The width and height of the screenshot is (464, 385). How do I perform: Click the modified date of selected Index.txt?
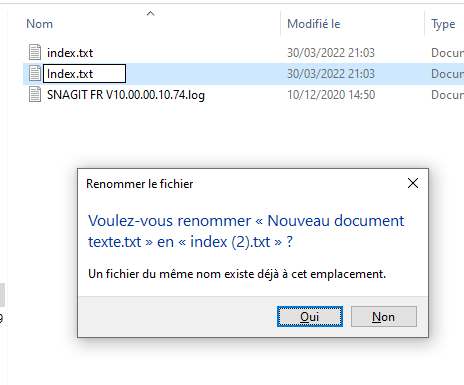(x=331, y=74)
